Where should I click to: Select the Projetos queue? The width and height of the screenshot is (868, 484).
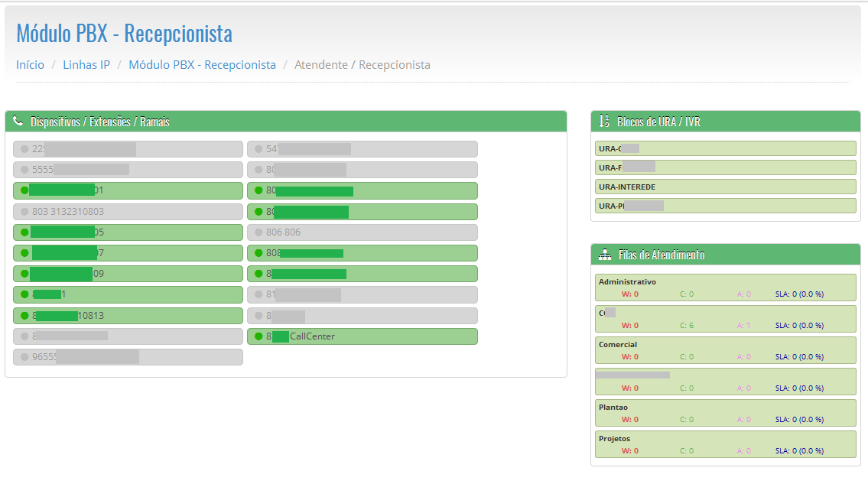[x=725, y=444]
